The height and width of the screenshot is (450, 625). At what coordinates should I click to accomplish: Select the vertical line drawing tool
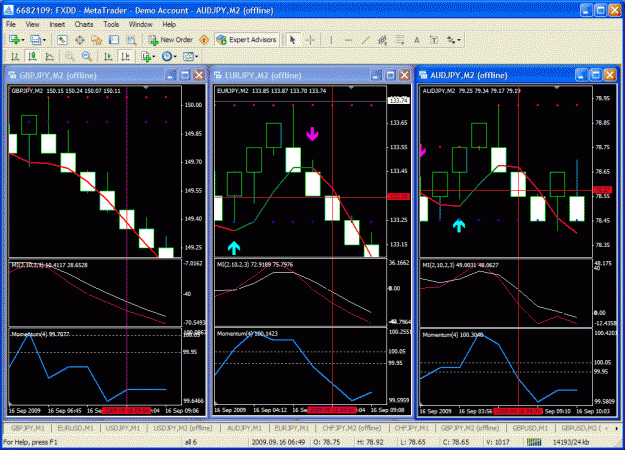331,40
